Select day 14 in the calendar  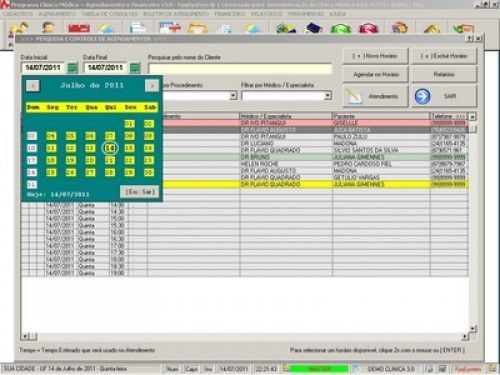tap(110, 148)
